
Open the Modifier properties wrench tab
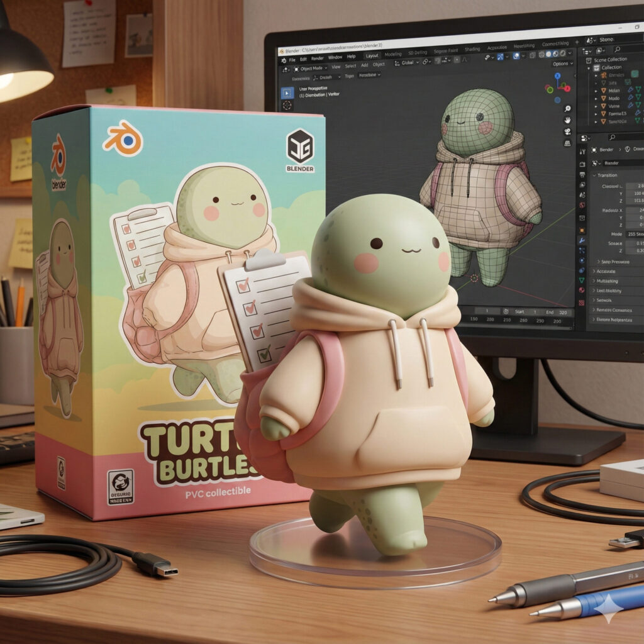pyautogui.click(x=582, y=240)
